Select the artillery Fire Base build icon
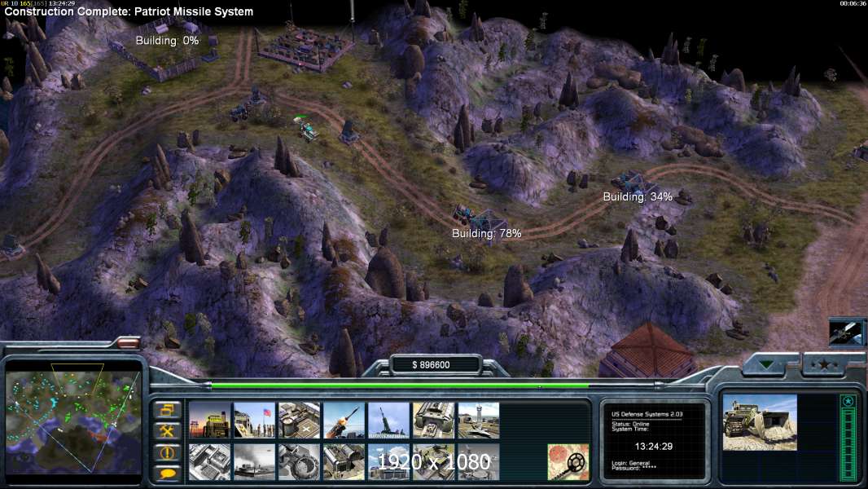The image size is (868, 489). [388, 421]
